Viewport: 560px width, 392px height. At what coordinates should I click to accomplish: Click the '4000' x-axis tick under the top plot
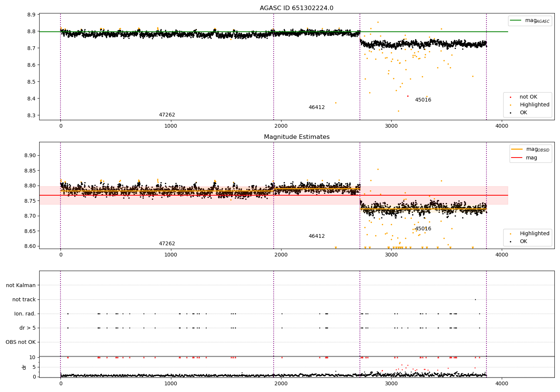pos(502,126)
